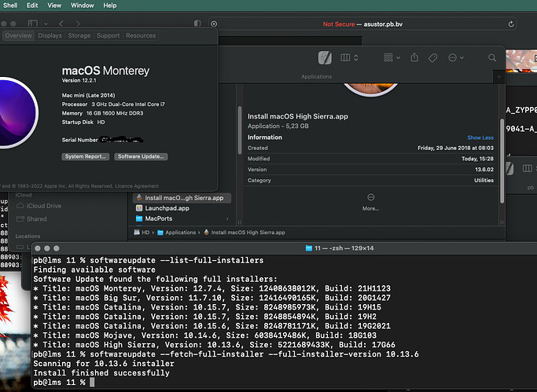Click the Safari address bar

click(362, 24)
